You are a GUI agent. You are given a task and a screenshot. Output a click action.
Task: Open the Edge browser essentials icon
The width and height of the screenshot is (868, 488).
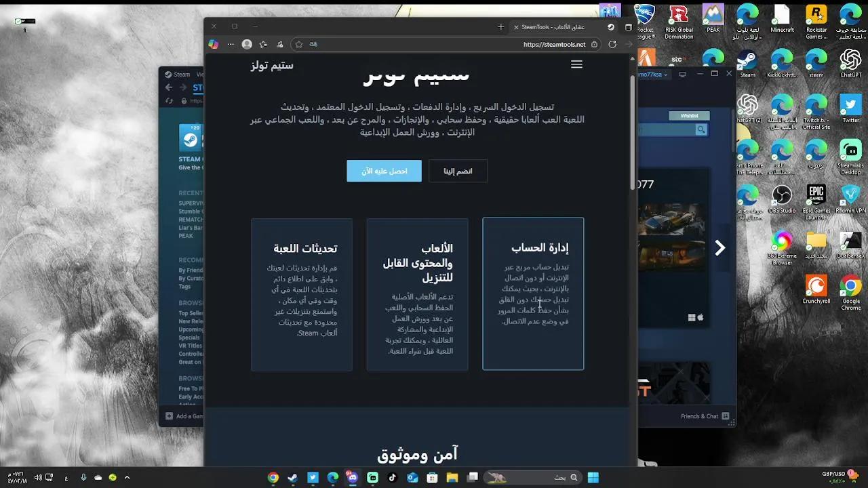click(x=280, y=44)
